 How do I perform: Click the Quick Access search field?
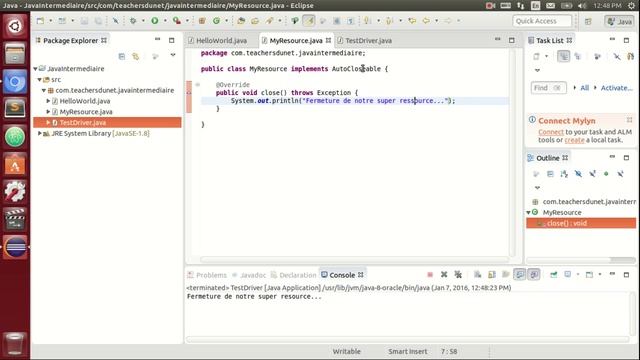point(542,21)
